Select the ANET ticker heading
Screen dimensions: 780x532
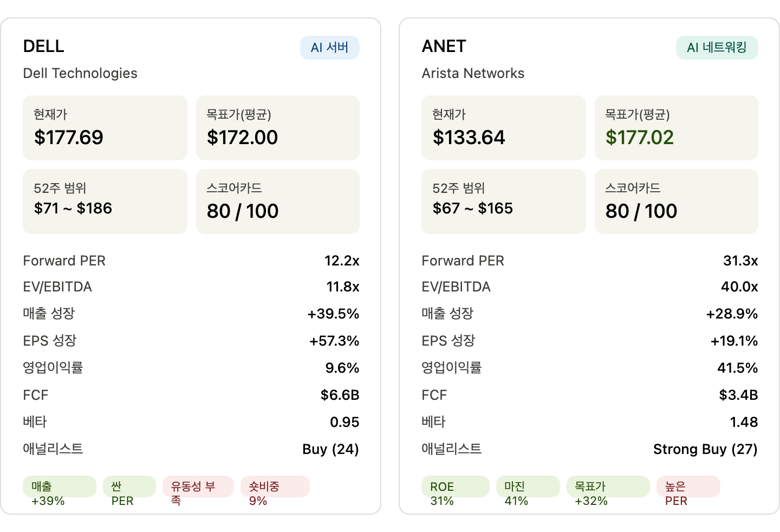tap(444, 47)
